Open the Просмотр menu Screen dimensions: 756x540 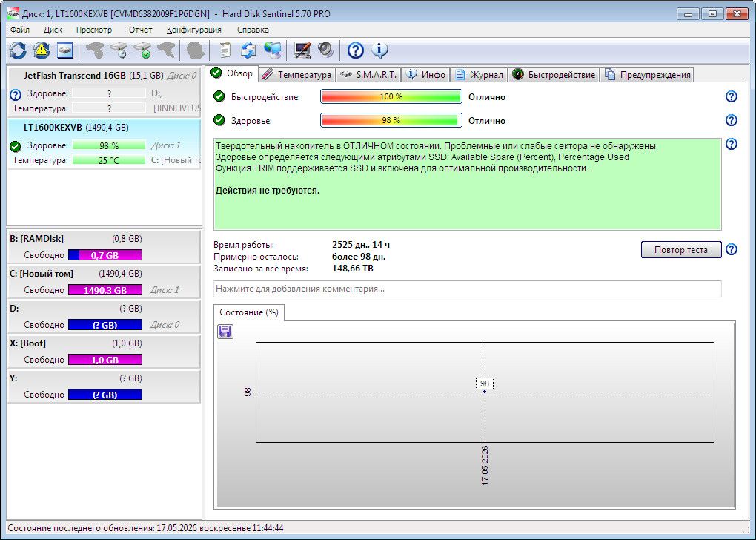94,30
